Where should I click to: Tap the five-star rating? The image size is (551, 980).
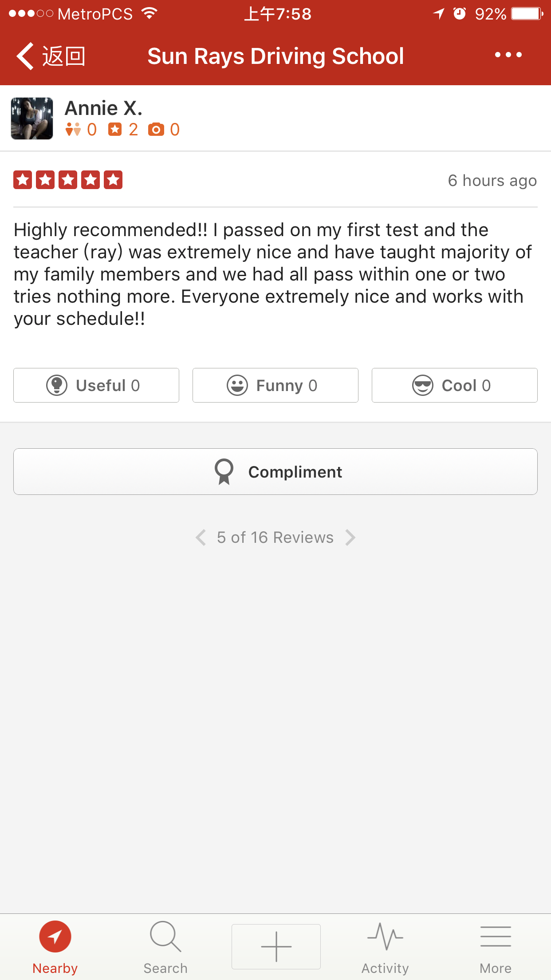(x=68, y=180)
